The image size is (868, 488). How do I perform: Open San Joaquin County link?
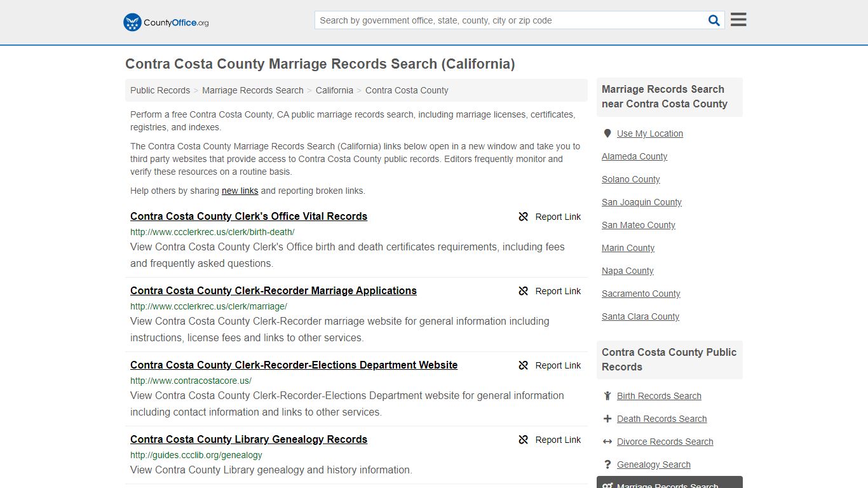point(641,202)
